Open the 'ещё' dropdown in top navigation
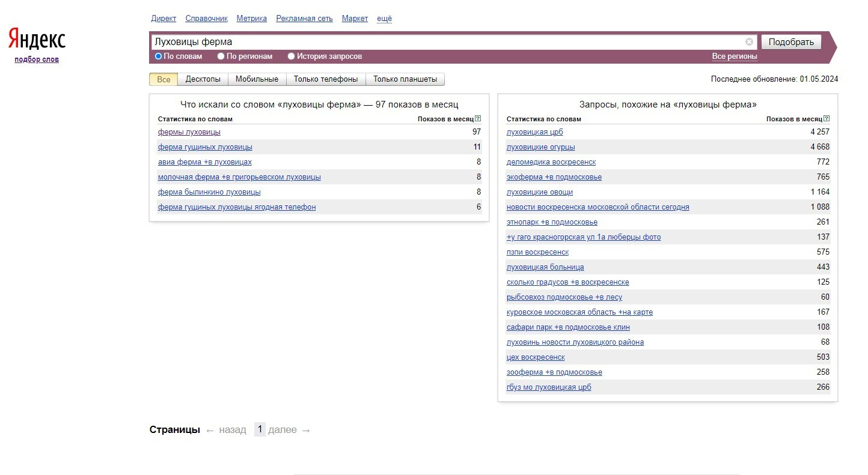868x475 pixels. pyautogui.click(x=384, y=19)
